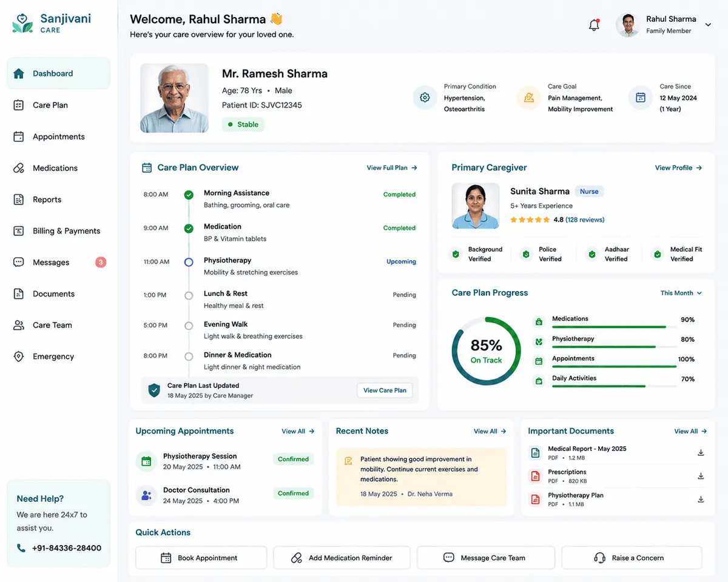The height and width of the screenshot is (582, 728).
Task: Click the Prescriptions PDF file icon
Action: [x=535, y=476]
